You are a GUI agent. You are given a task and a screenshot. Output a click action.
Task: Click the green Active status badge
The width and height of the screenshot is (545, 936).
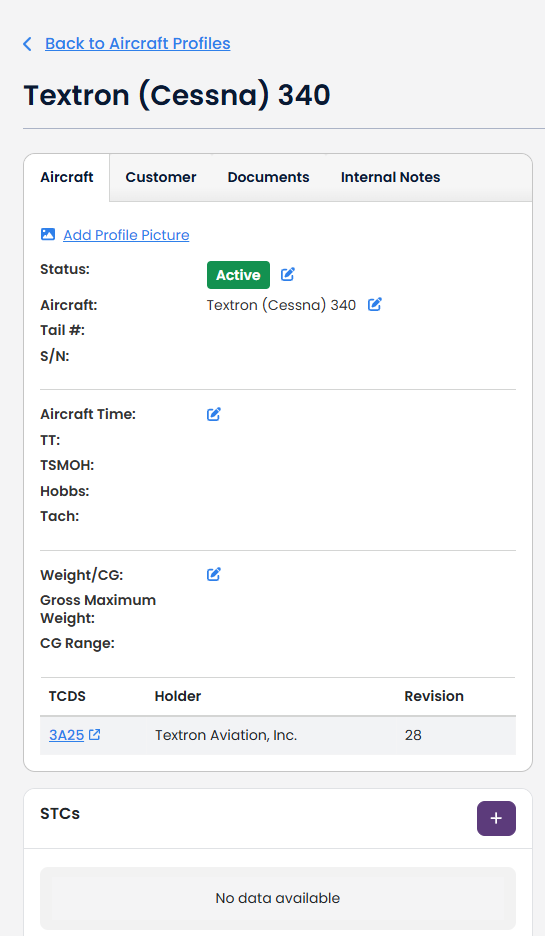238,275
